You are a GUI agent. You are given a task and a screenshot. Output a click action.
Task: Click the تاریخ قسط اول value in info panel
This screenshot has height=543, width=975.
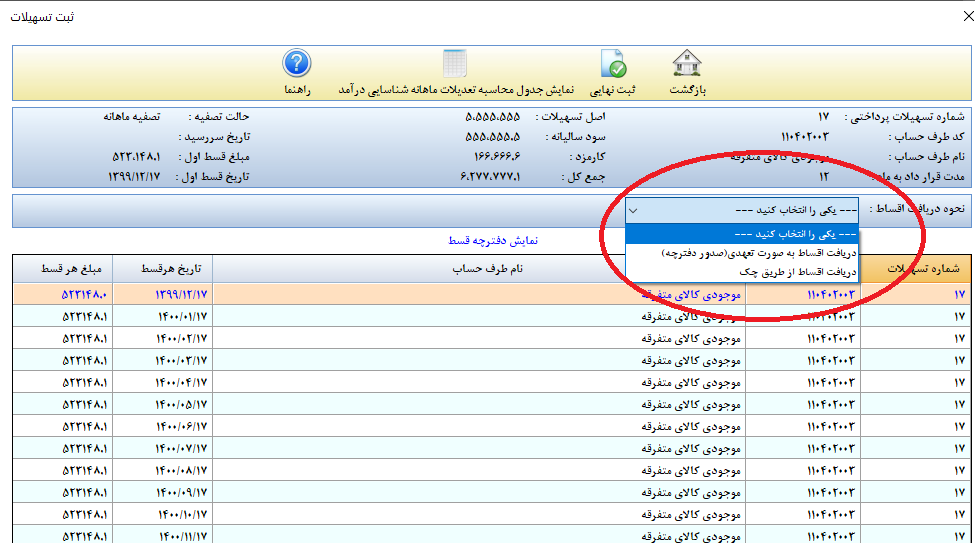pos(134,177)
